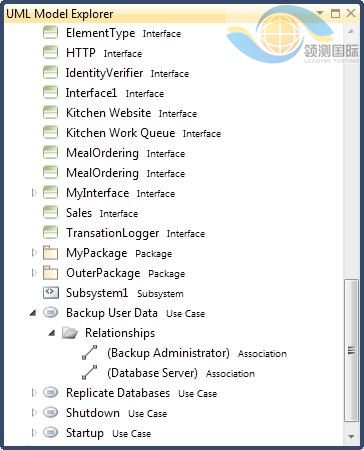Expand the OuterPackage tree node
This screenshot has width=364, height=450.
(34, 273)
